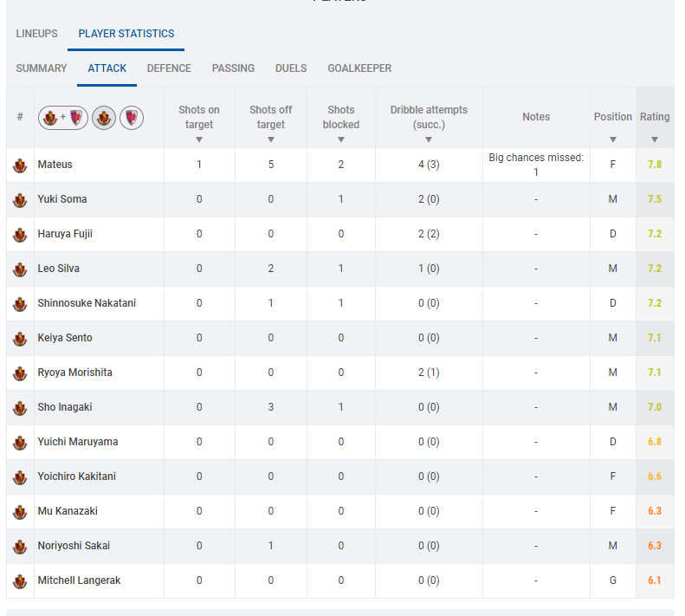
Task: Open Yuichi Maruyama player profile
Action: pyautogui.click(x=78, y=442)
